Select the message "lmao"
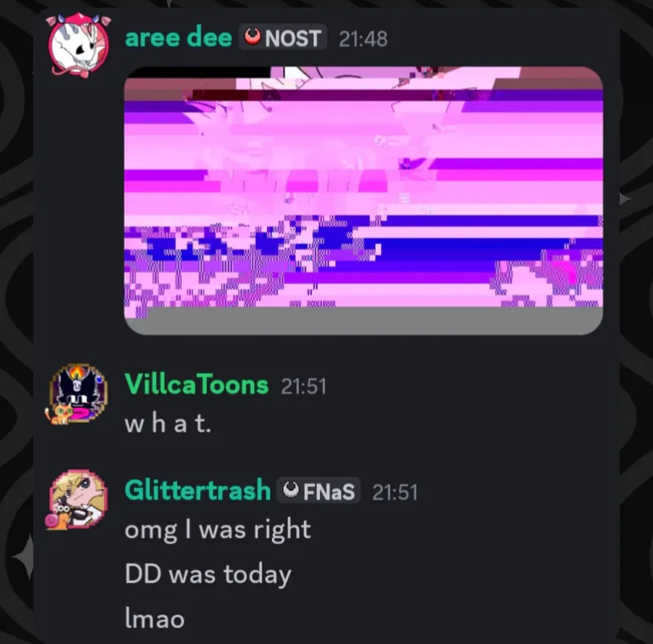Screen dimensions: 653x644 click(155, 618)
